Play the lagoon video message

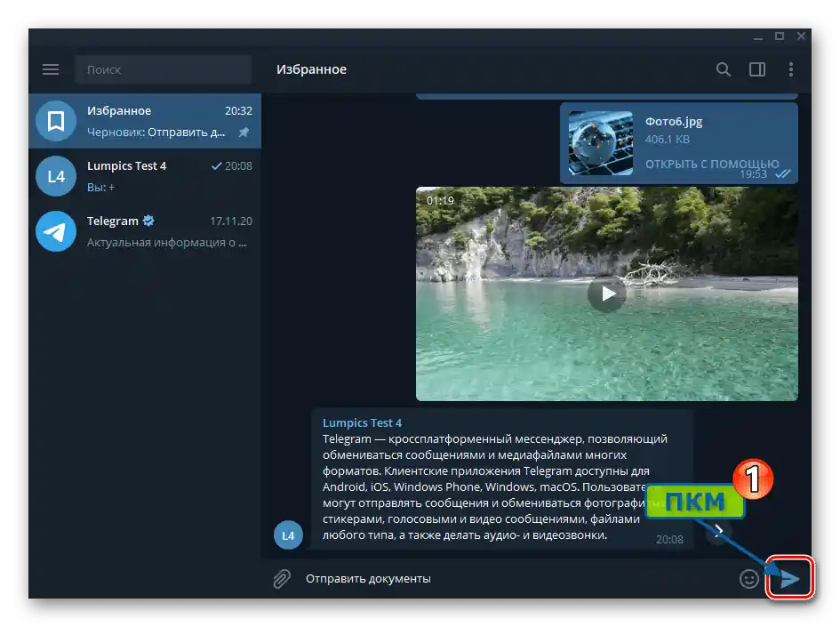point(607,293)
